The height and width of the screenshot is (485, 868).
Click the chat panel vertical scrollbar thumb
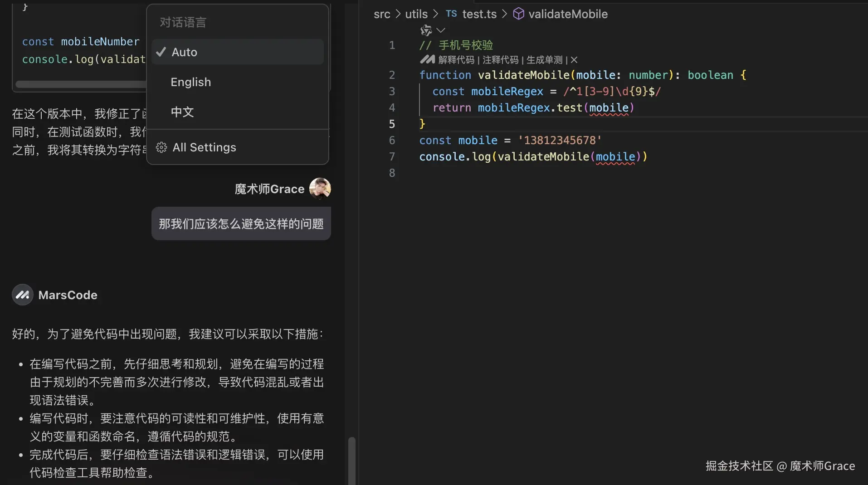click(x=351, y=461)
